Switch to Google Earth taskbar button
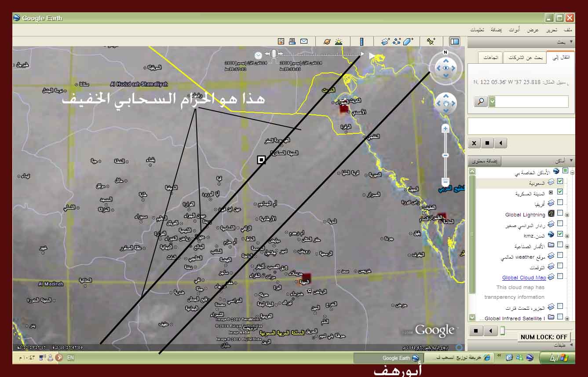 tap(389, 358)
